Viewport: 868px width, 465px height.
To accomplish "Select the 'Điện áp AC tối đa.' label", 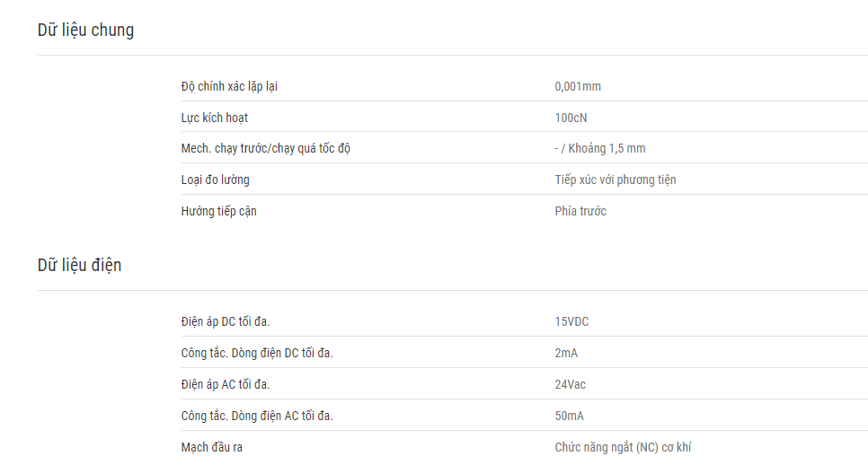I will (x=226, y=385).
